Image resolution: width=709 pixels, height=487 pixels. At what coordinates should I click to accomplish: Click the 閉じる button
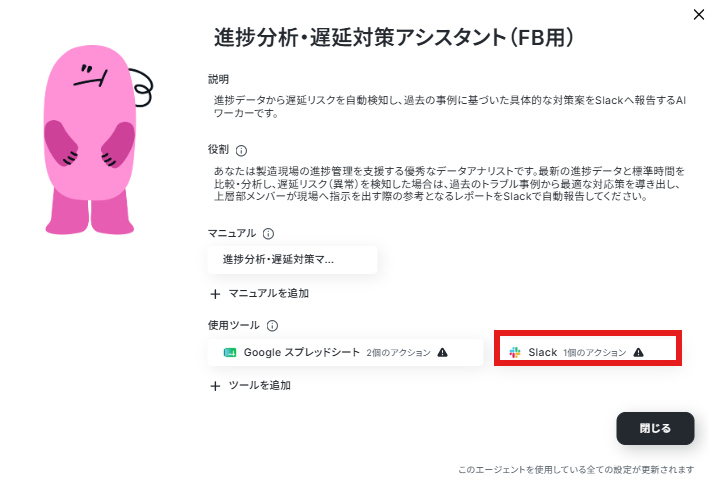point(655,428)
